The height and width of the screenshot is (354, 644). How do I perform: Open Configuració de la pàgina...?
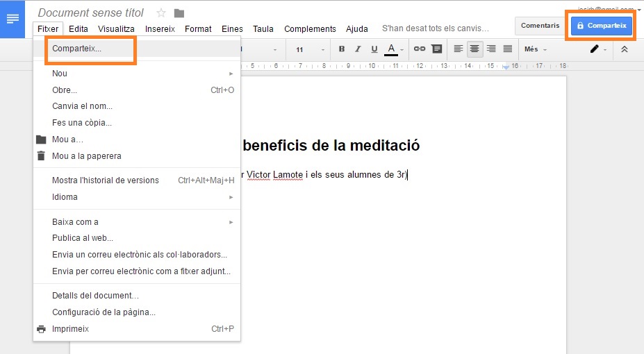coord(137,312)
